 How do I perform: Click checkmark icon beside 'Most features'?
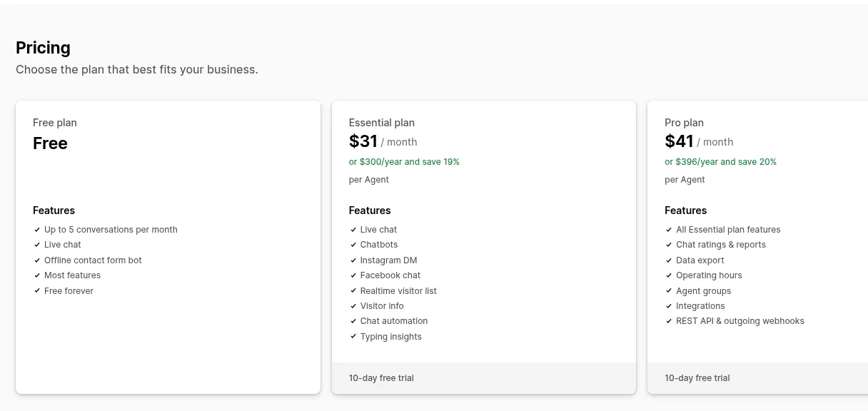tap(37, 275)
